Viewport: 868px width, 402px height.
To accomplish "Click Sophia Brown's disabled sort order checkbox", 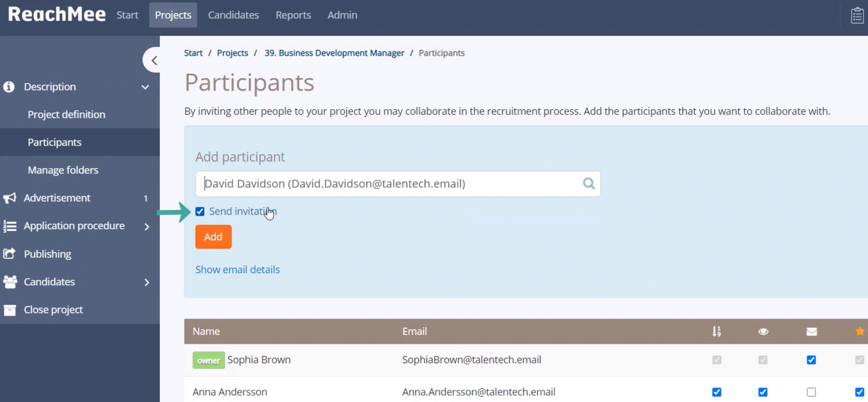I will pyautogui.click(x=717, y=360).
